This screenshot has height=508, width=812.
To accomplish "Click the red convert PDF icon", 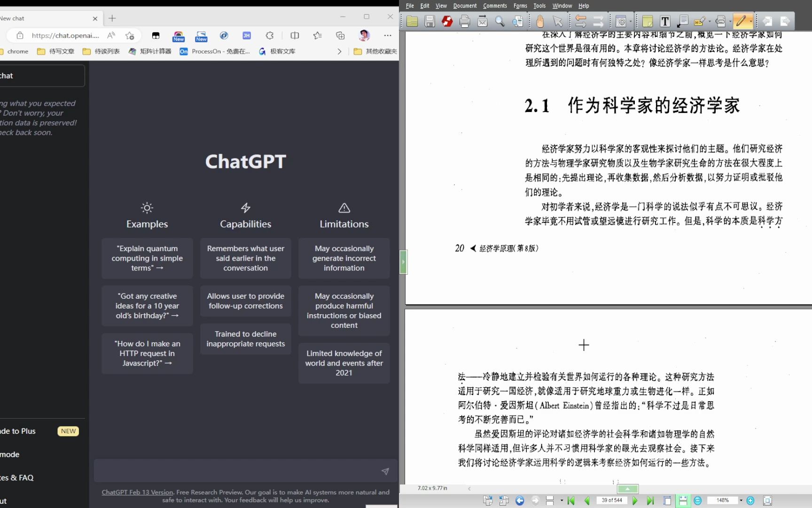I will [447, 21].
